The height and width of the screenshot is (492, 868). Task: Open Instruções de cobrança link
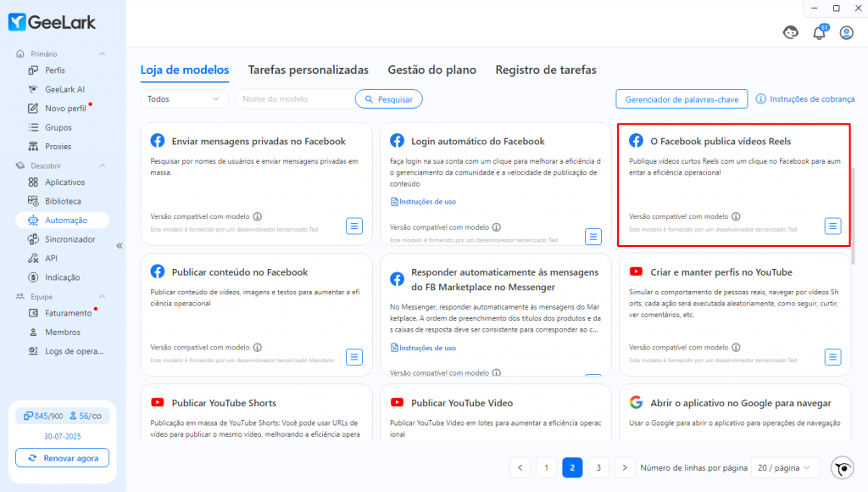pyautogui.click(x=805, y=98)
